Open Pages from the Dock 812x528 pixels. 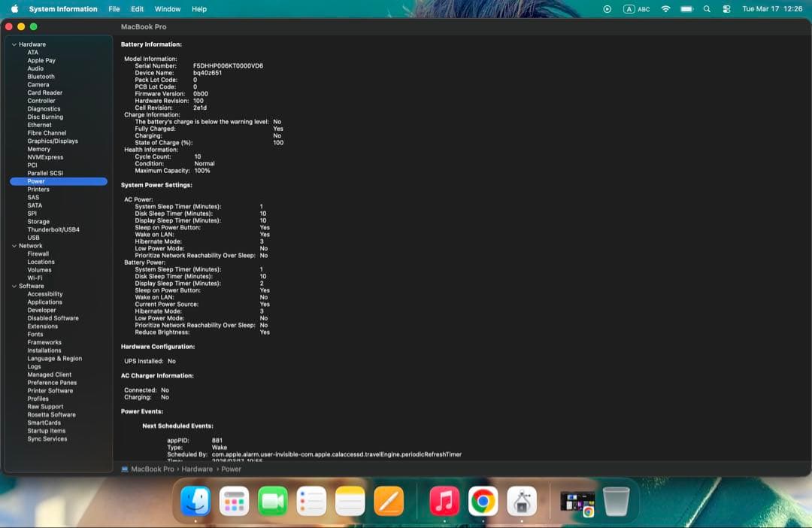click(x=389, y=500)
